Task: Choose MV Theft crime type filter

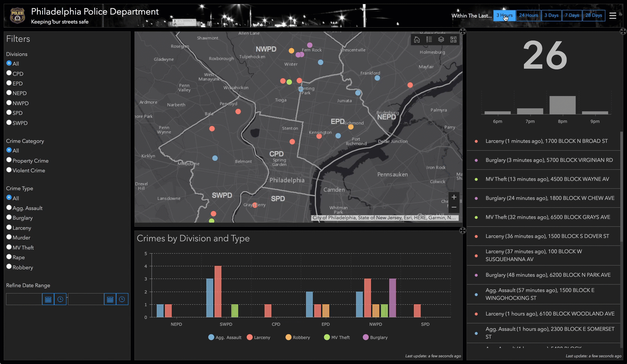Action: 9,247
